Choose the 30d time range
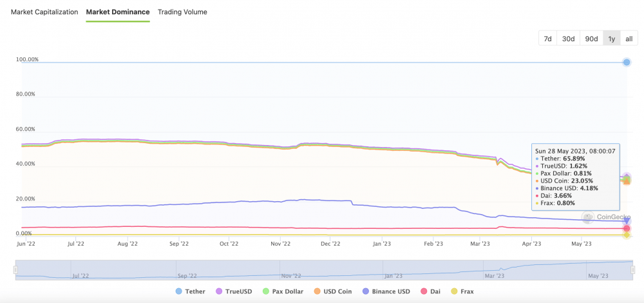 568,39
